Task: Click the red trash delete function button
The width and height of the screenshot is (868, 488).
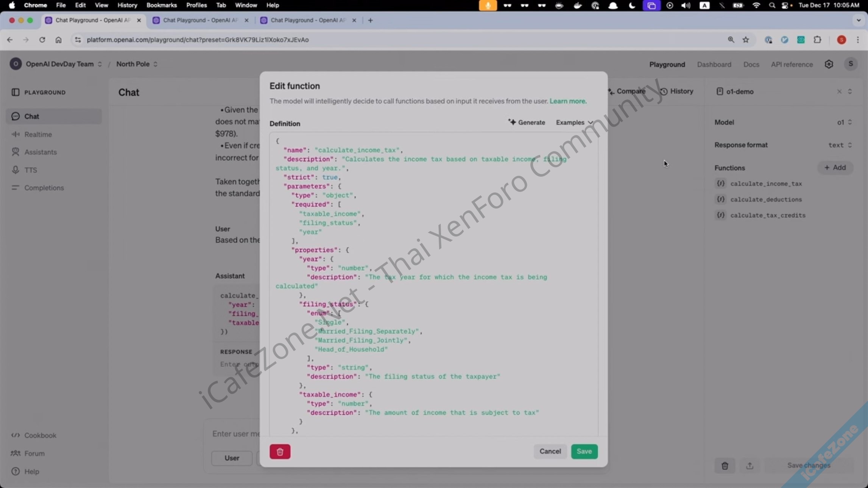Action: click(x=280, y=451)
